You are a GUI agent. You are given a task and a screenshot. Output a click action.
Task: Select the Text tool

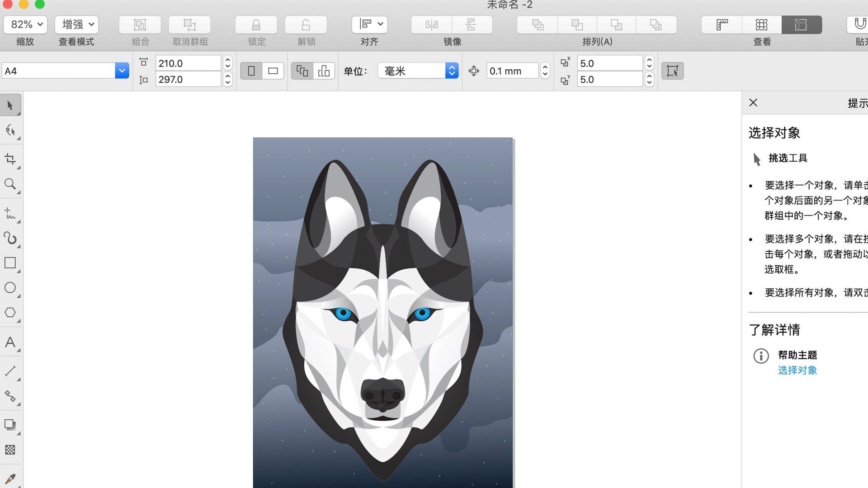10,342
